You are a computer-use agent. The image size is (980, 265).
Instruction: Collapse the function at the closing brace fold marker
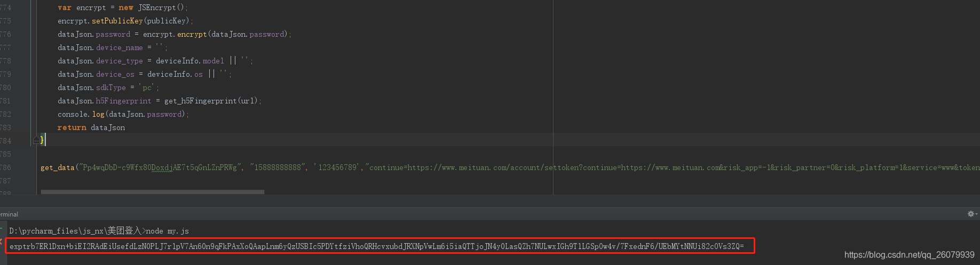[36, 140]
